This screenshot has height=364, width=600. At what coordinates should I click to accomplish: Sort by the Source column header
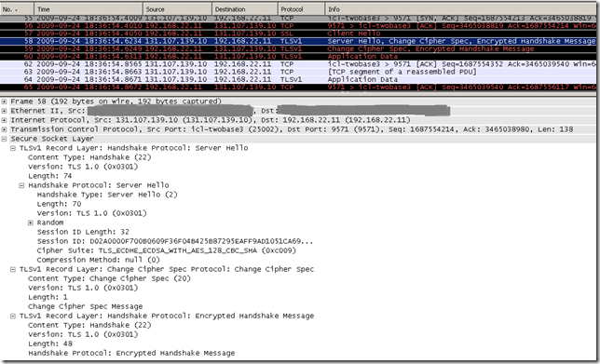(x=178, y=9)
